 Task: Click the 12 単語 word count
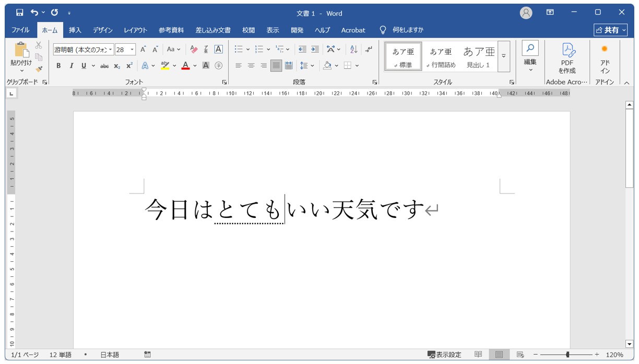coord(61,355)
